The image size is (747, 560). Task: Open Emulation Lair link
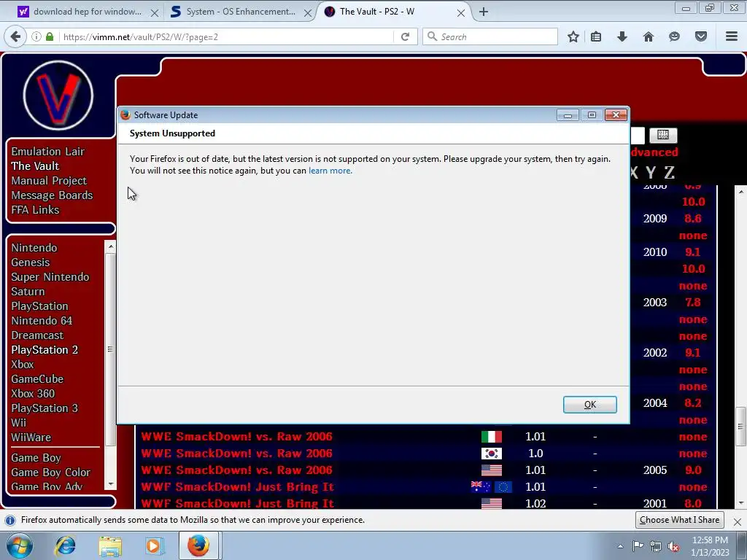pos(48,152)
